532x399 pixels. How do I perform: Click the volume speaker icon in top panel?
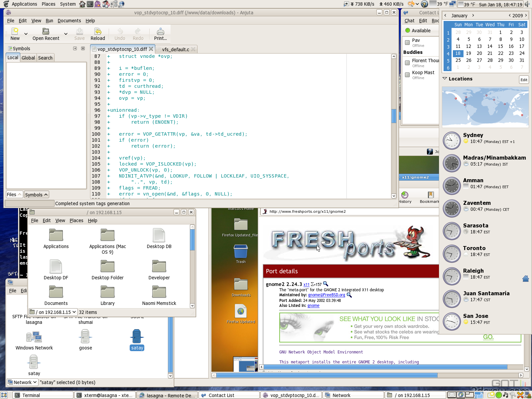527,4
